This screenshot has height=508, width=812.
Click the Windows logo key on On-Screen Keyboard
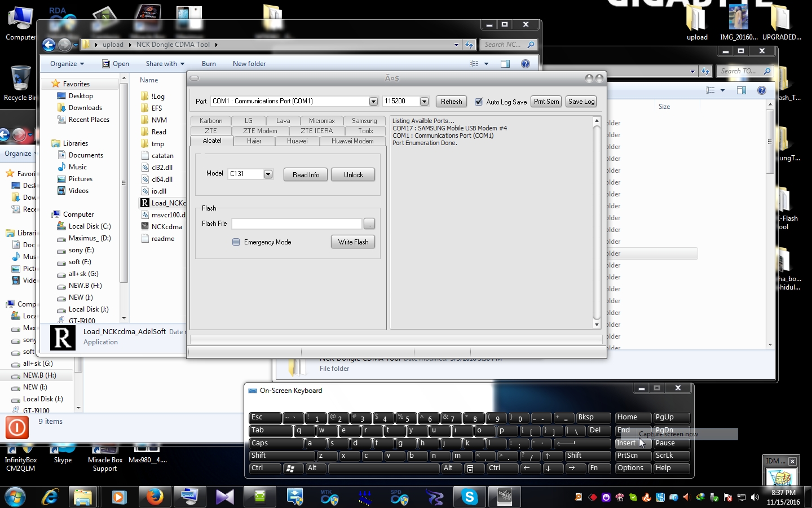[x=291, y=468]
